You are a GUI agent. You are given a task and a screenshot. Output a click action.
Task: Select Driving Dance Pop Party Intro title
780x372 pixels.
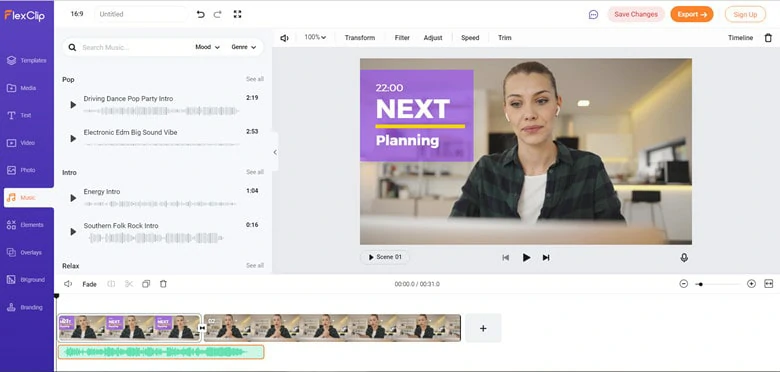[128, 98]
